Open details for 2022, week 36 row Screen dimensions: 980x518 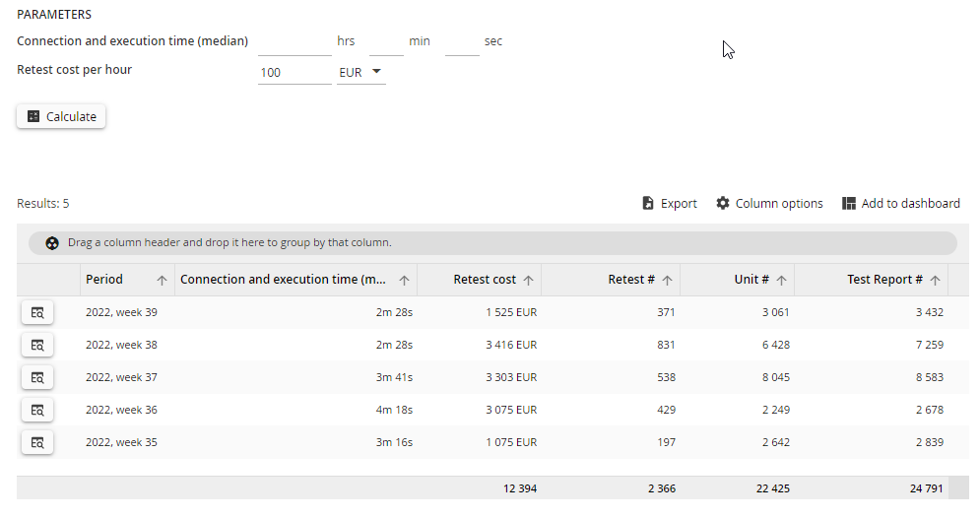coord(37,410)
